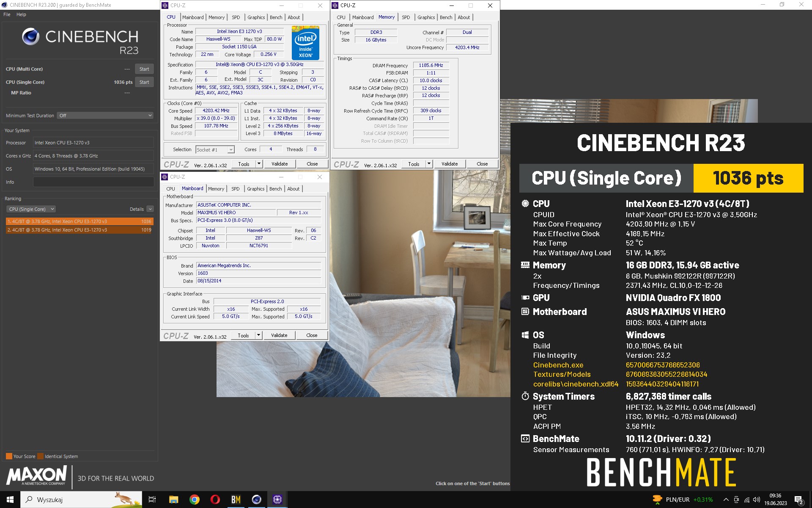Click the BIOS date 08/15/2014 field

(258, 281)
